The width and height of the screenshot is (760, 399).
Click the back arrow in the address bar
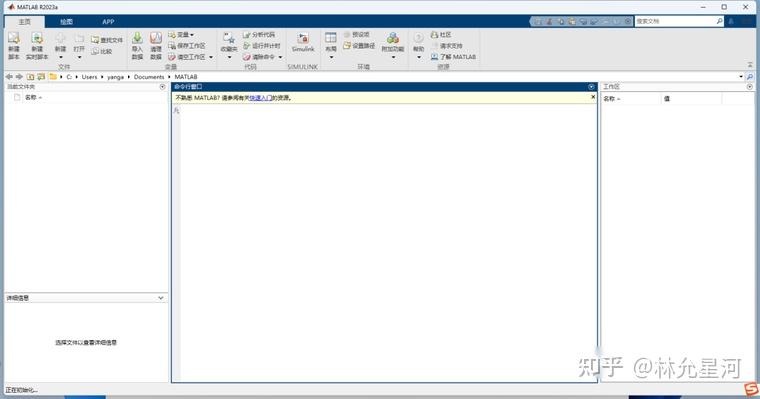pos(9,77)
